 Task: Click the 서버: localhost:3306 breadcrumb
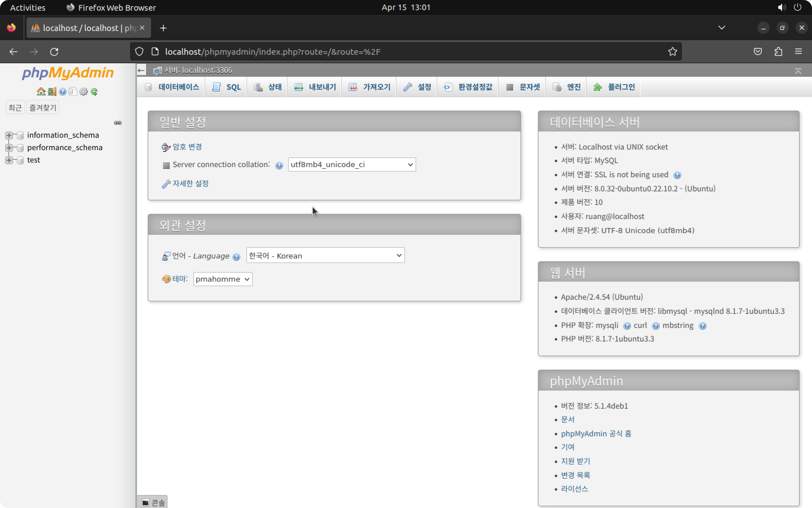(x=198, y=70)
